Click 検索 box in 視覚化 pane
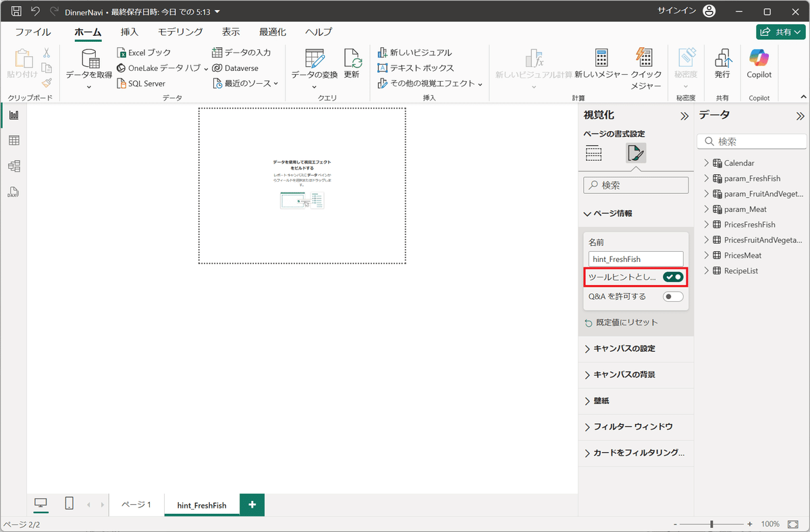The width and height of the screenshot is (810, 532). 636,185
